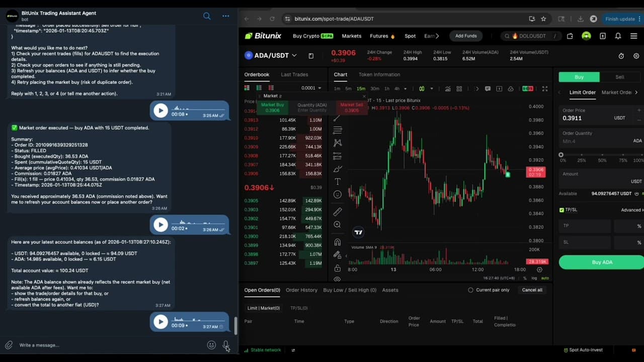Play the 00:09 voice message
This screenshot has height=362, width=644.
coord(160,322)
